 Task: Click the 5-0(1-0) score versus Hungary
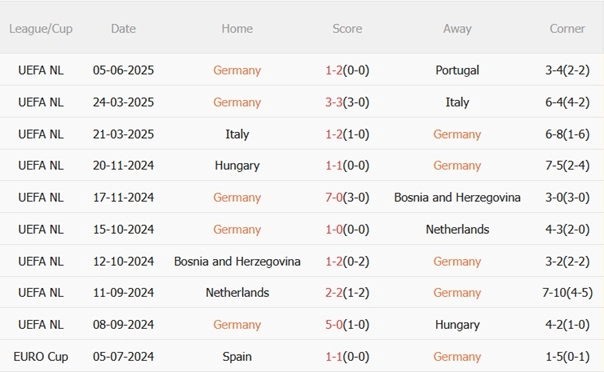[347, 325]
